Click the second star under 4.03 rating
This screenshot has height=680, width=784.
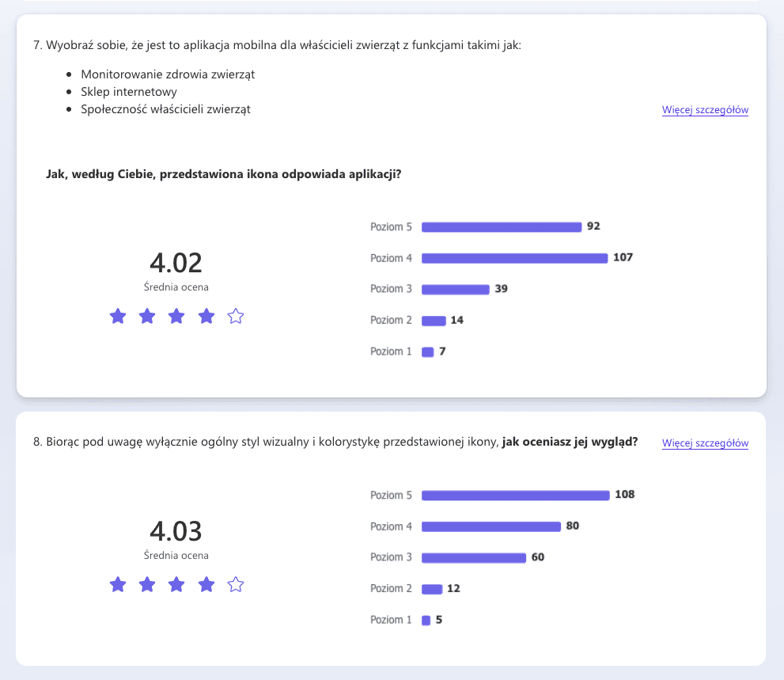tap(147, 584)
